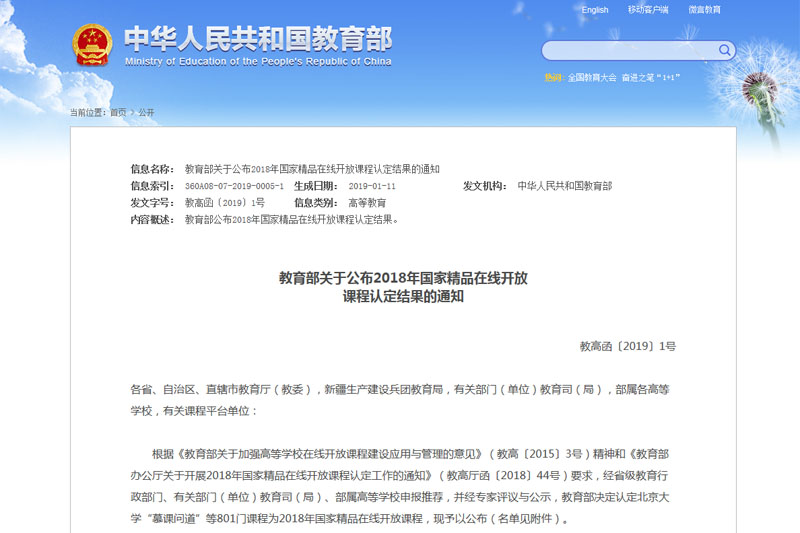800x533 pixels.
Task: Click the national emblem logo
Action: pyautogui.click(x=92, y=45)
